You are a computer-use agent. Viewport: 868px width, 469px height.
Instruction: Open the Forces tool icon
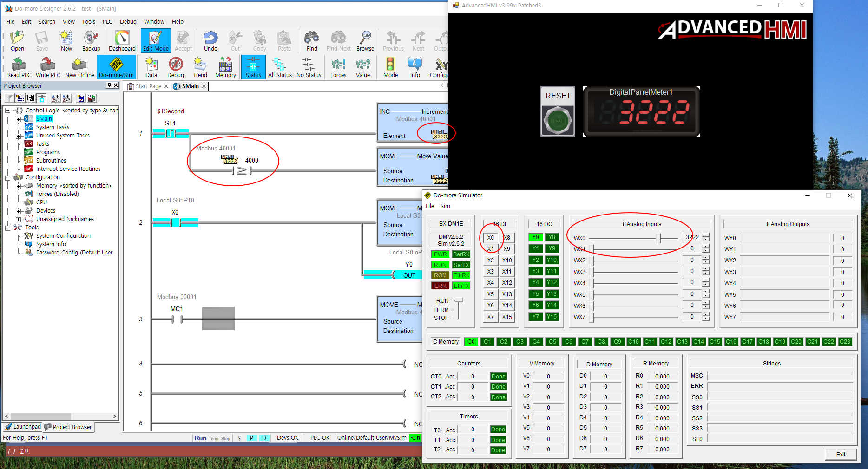pos(338,67)
